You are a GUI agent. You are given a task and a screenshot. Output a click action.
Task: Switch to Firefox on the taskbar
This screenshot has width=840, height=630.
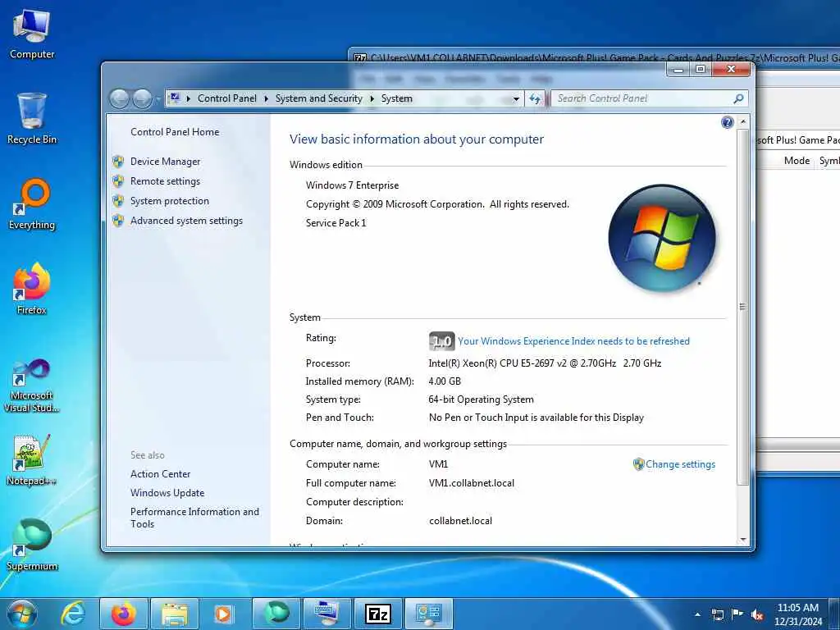[x=123, y=614]
